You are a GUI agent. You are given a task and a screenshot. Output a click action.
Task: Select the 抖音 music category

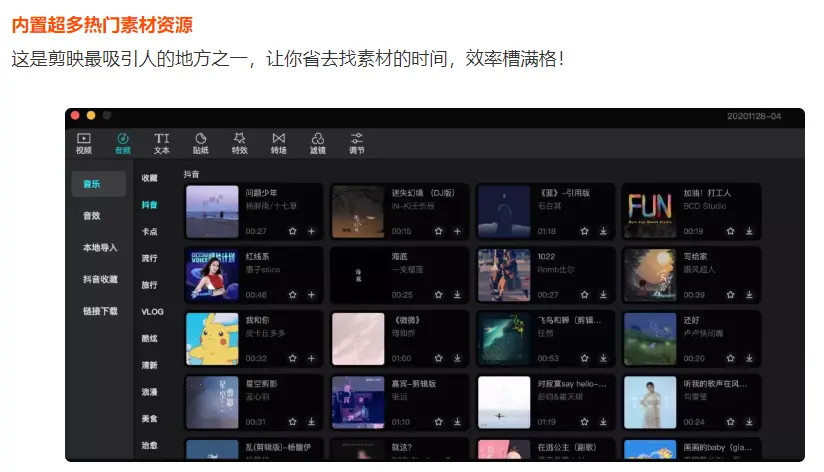149,205
